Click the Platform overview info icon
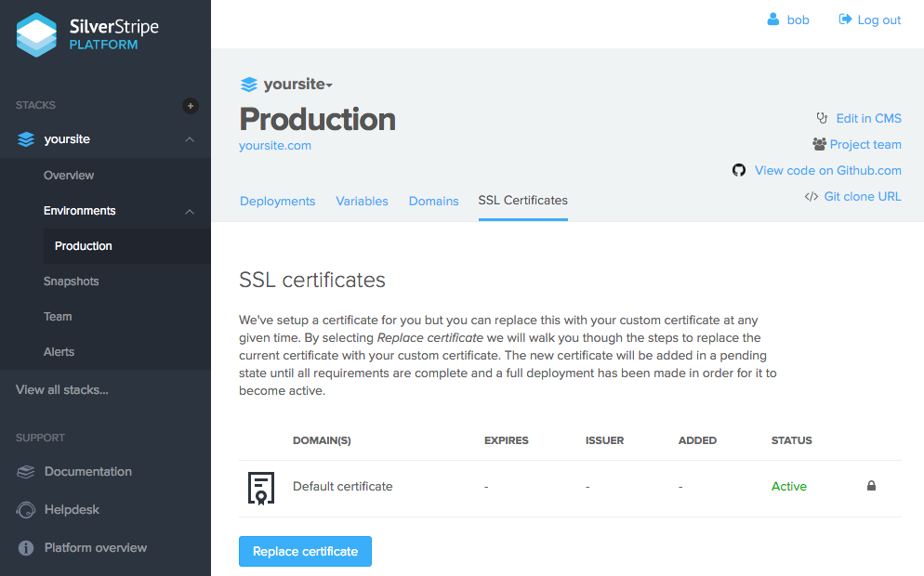Image resolution: width=924 pixels, height=576 pixels. (26, 548)
